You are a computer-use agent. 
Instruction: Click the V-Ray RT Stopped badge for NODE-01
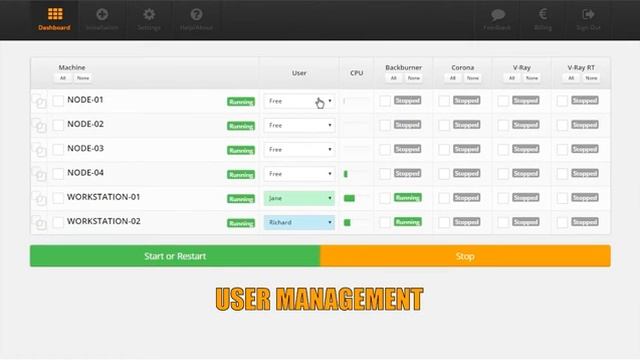pos(585,100)
